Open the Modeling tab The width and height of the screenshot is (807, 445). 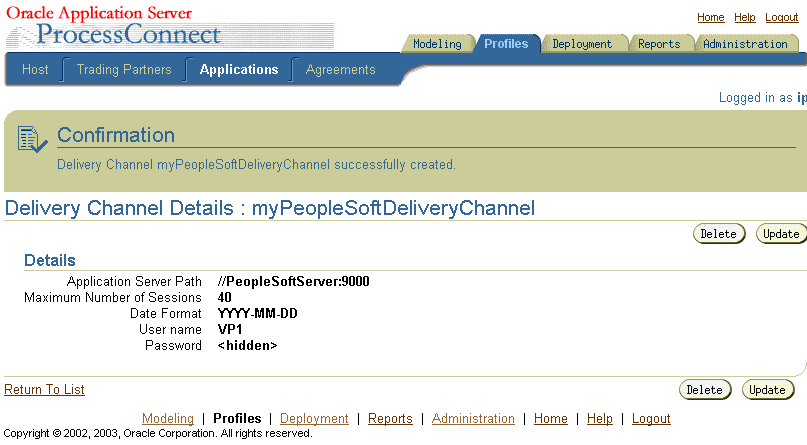437,44
